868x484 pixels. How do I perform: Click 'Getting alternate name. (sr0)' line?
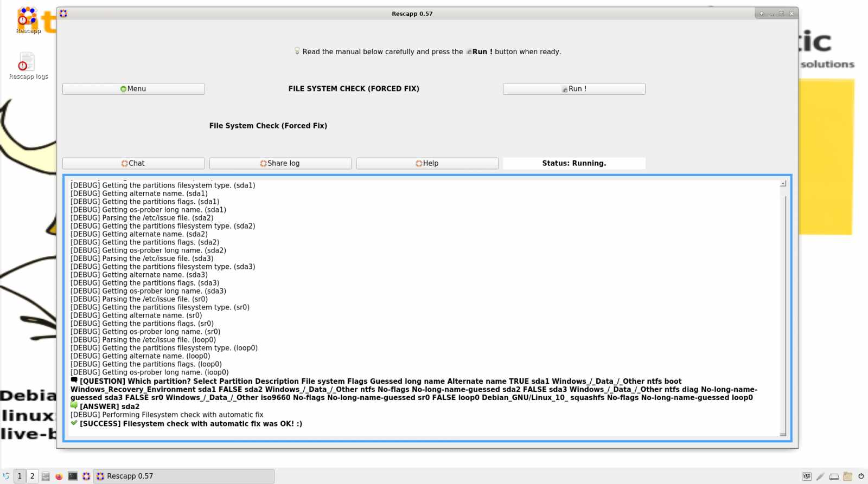click(x=136, y=315)
